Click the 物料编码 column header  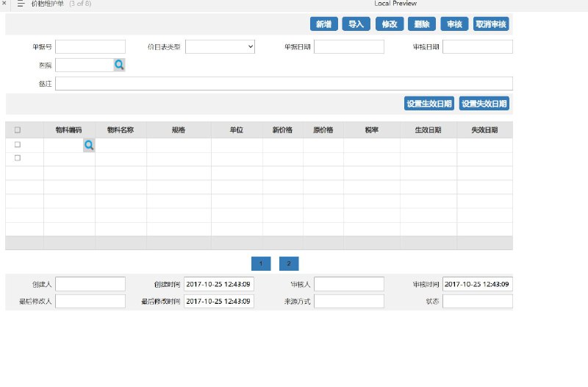pyautogui.click(x=69, y=130)
